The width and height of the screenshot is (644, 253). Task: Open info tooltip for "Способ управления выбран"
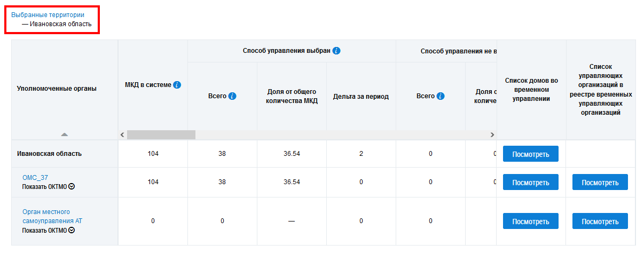coord(336,51)
